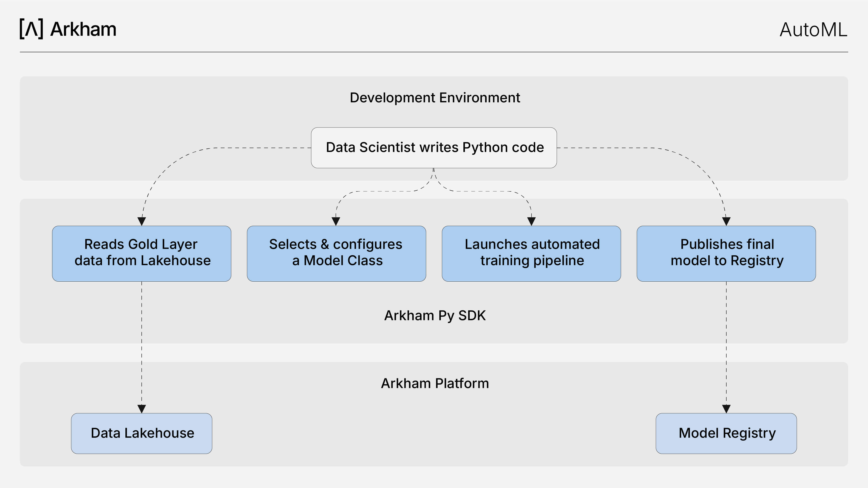Click the Arkham Platform label
Image resolution: width=868 pixels, height=488 pixels.
[x=435, y=383]
